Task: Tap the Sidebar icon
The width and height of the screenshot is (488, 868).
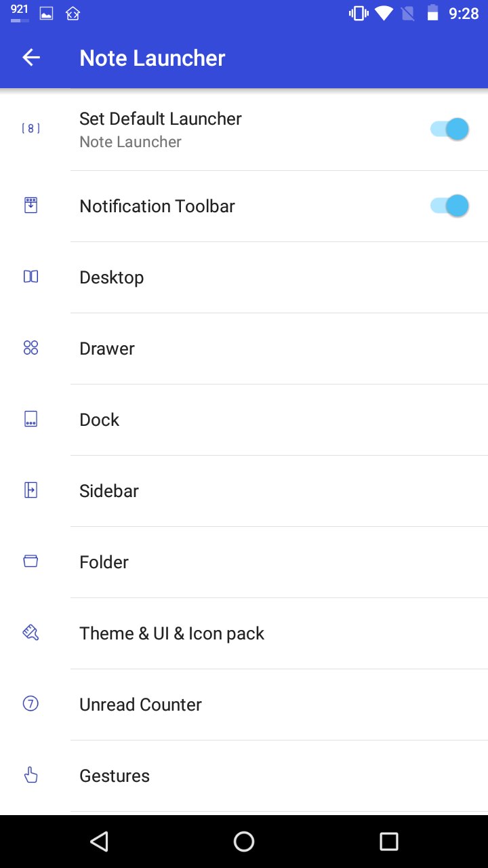Action: tap(30, 490)
